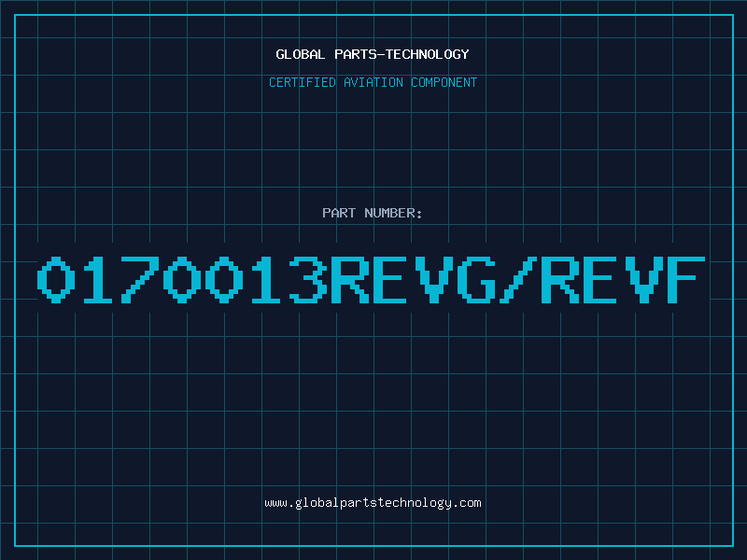Click the part number 0170013REVG/REVF
Screen dimensions: 747x560
click(x=371, y=280)
